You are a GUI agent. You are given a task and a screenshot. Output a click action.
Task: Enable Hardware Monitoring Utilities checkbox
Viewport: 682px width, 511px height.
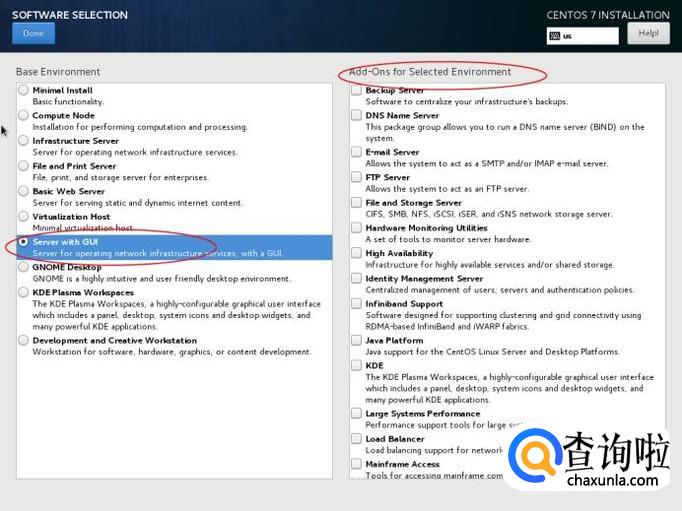357,227
